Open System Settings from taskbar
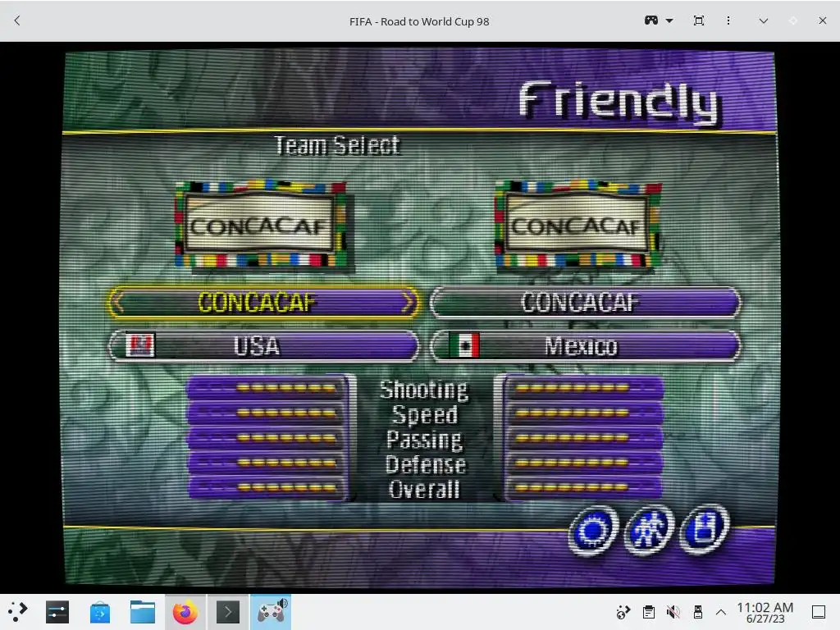Viewport: 840px width, 630px height. coord(57,612)
